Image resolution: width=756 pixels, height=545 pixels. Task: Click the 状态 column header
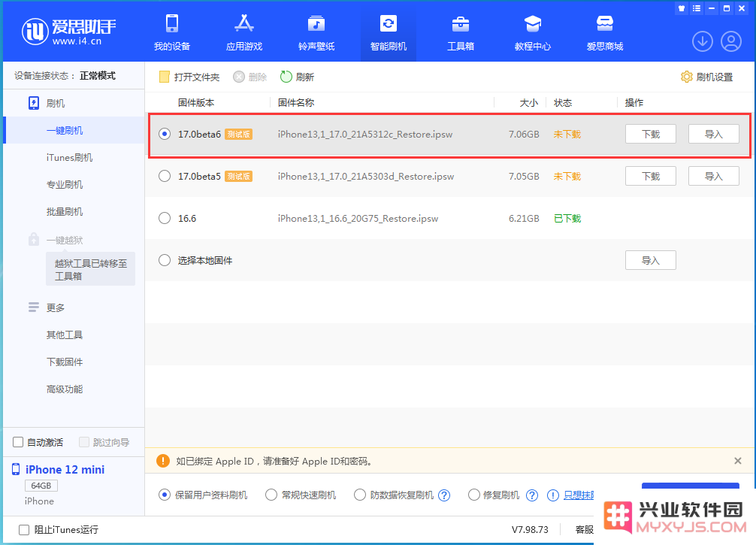pyautogui.click(x=563, y=102)
